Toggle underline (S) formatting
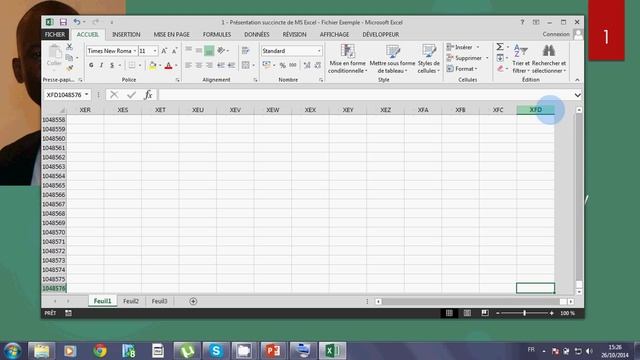The image size is (640, 360). click(112, 65)
